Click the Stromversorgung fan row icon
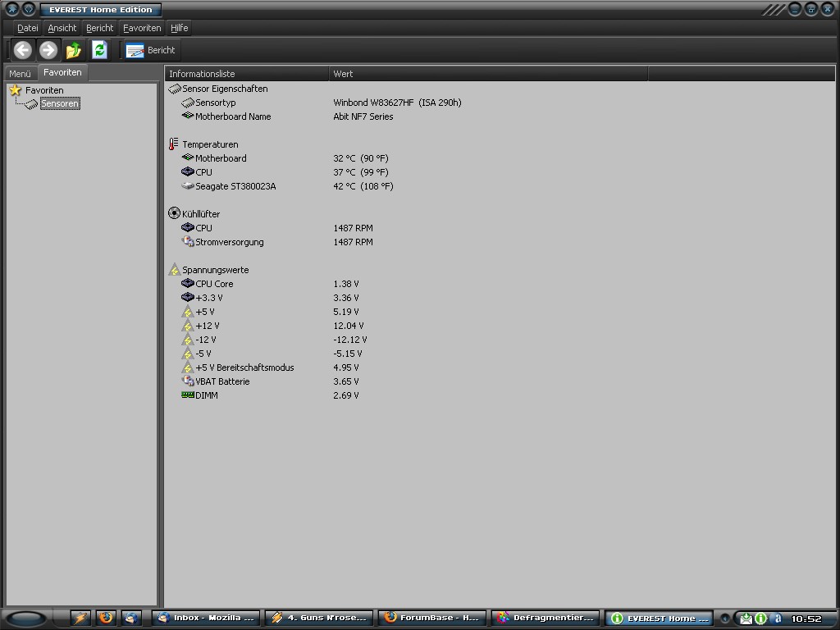 (x=188, y=242)
